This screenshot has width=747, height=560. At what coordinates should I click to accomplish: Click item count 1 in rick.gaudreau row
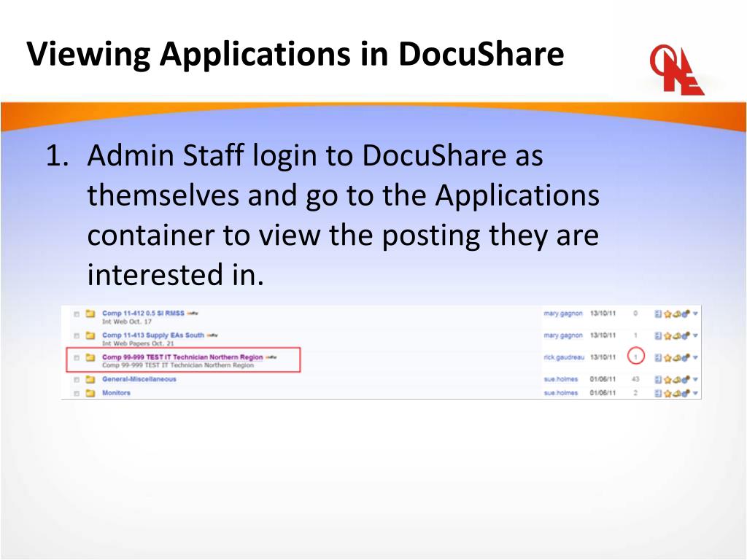tap(635, 357)
